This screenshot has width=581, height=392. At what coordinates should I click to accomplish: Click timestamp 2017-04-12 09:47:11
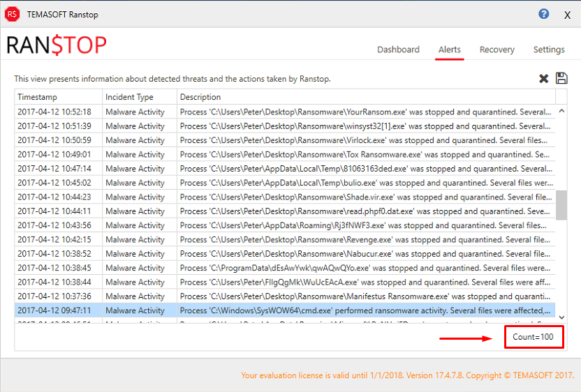(x=54, y=310)
